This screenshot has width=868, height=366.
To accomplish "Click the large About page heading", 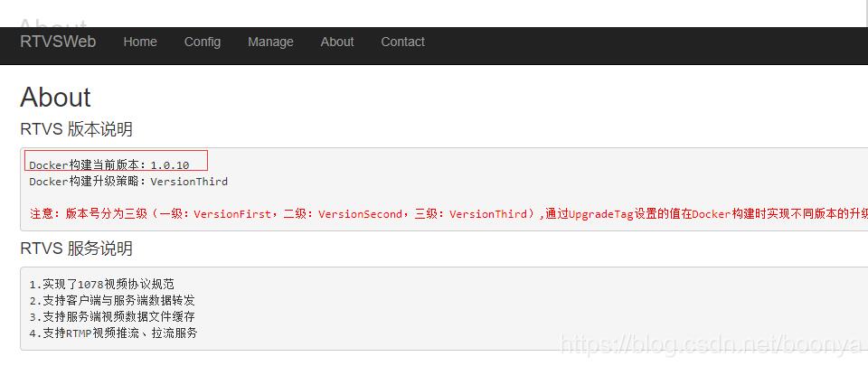I will [x=56, y=98].
